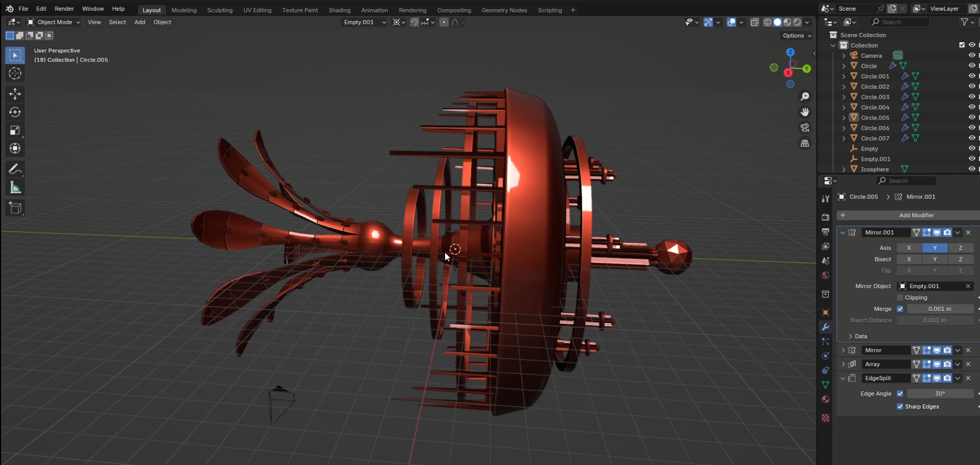
Task: Enable the Clipping checkbox
Action: point(900,297)
